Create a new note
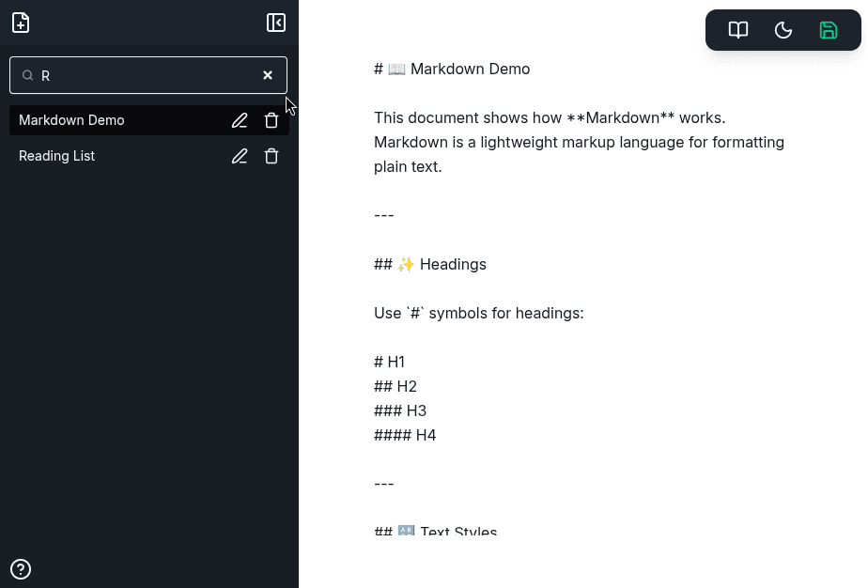Screen dimensions: 868x588 click(x=20, y=22)
